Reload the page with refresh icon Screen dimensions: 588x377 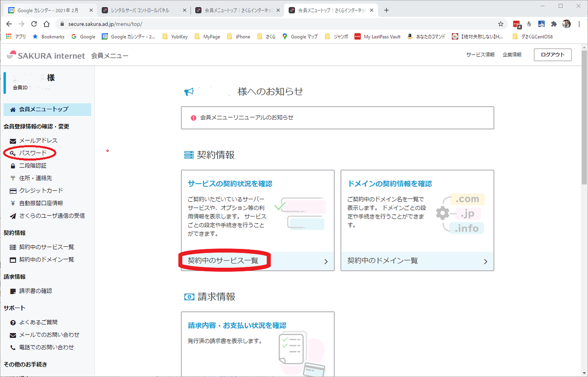click(x=34, y=24)
